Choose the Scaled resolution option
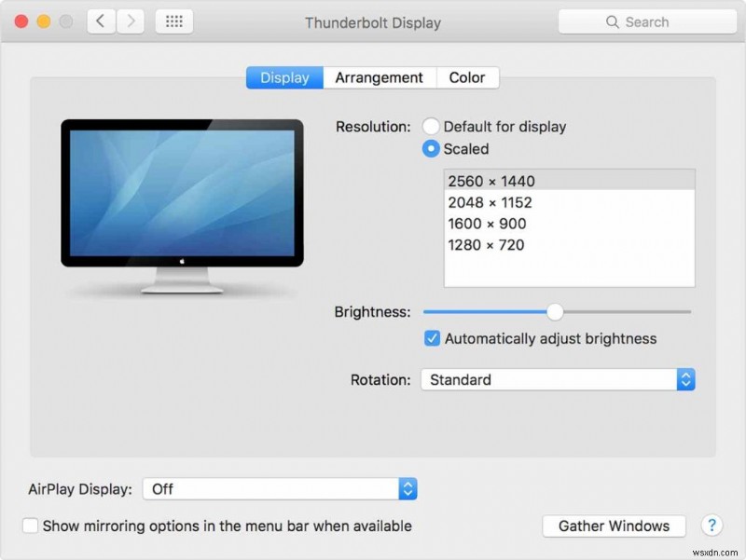The height and width of the screenshot is (560, 746). [x=430, y=149]
